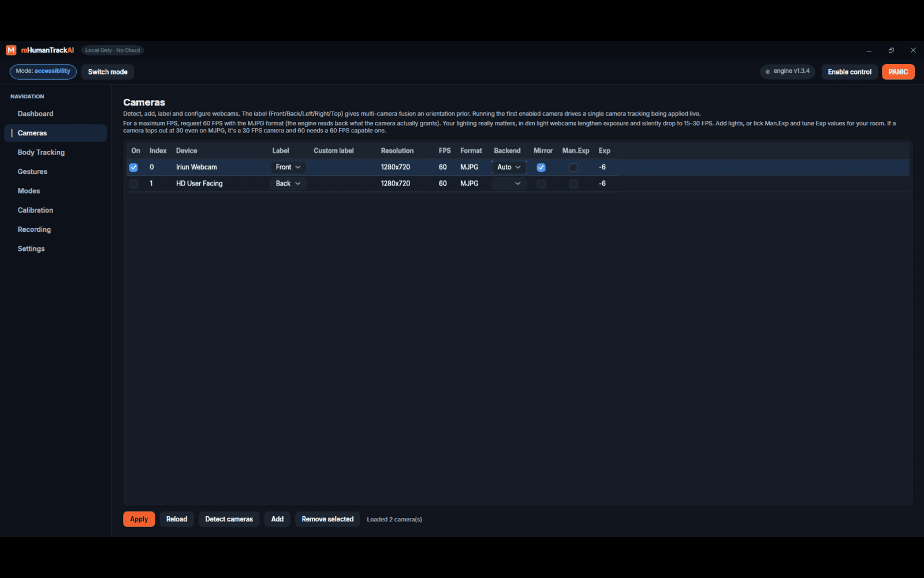Click Detect cameras
The image size is (924, 578).
[x=229, y=519]
